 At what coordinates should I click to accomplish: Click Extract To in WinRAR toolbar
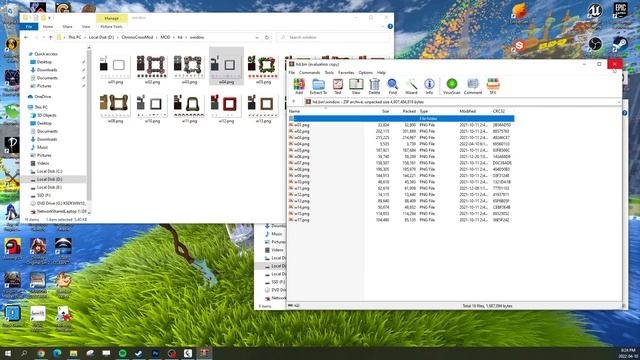(318, 86)
